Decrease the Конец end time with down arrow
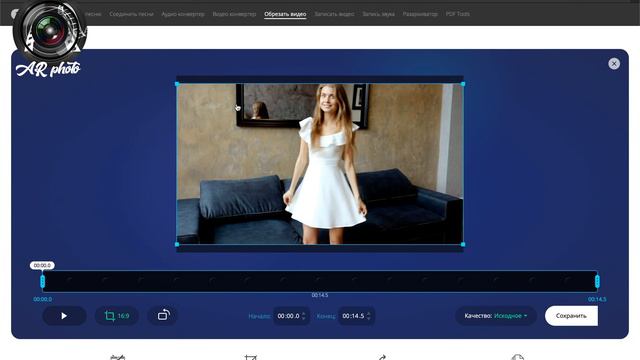The image size is (640, 360). pos(369,318)
